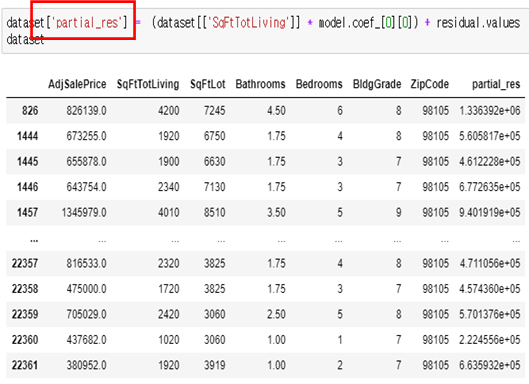Image resolution: width=529 pixels, height=384 pixels.
Task: Select the BldgGrade column header
Action: (377, 84)
